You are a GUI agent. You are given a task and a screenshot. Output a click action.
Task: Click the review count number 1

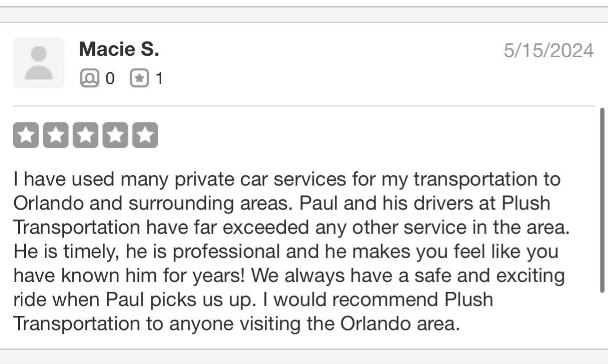tap(159, 79)
